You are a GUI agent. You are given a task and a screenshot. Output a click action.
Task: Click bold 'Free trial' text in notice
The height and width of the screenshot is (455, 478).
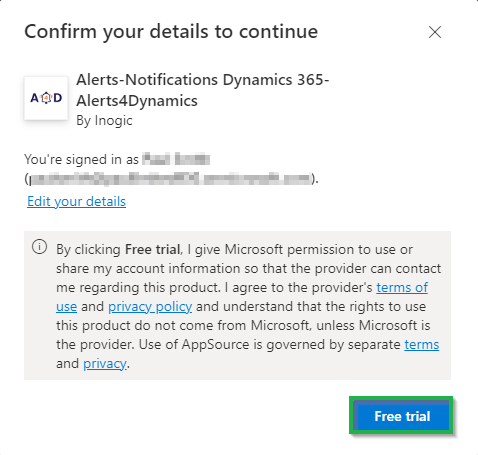pyautogui.click(x=152, y=250)
